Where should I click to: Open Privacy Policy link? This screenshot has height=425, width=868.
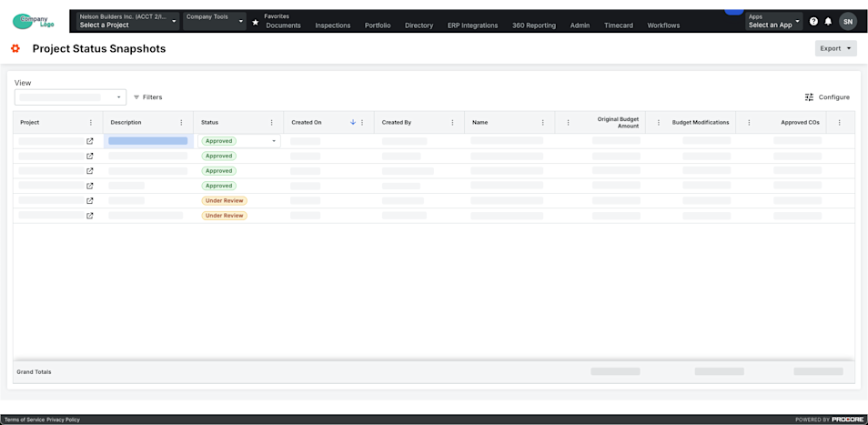click(x=63, y=420)
